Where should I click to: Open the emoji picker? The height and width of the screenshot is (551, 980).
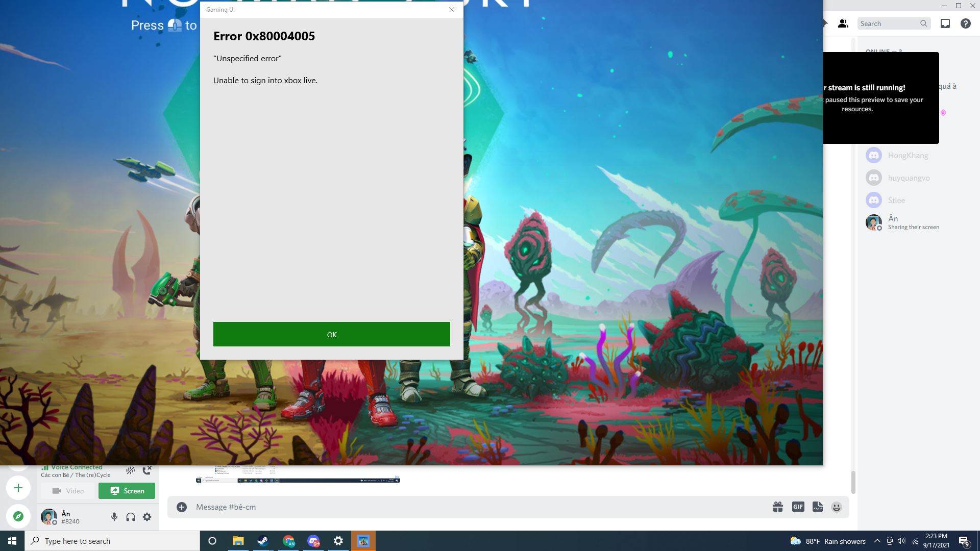click(x=836, y=507)
